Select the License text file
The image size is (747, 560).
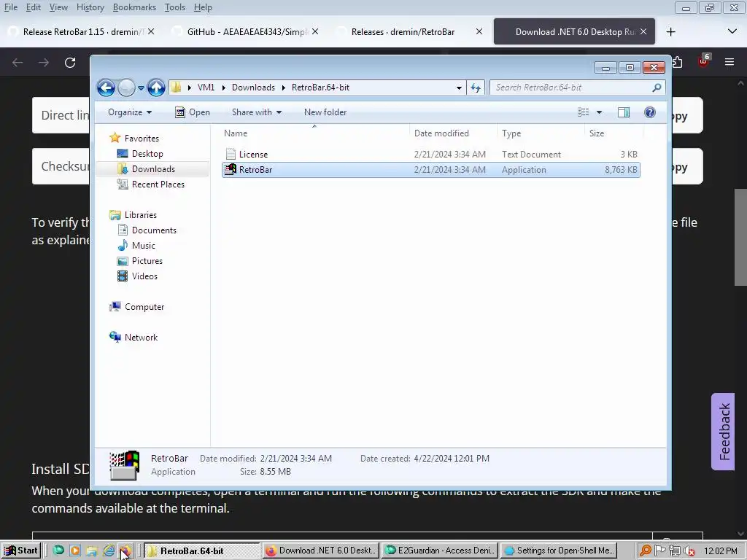click(430, 155)
